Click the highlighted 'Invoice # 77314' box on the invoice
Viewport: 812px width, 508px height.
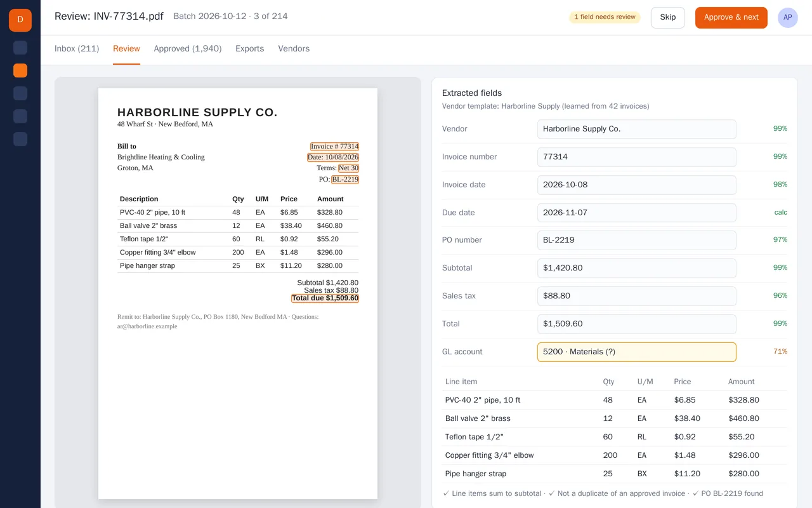tap(334, 146)
